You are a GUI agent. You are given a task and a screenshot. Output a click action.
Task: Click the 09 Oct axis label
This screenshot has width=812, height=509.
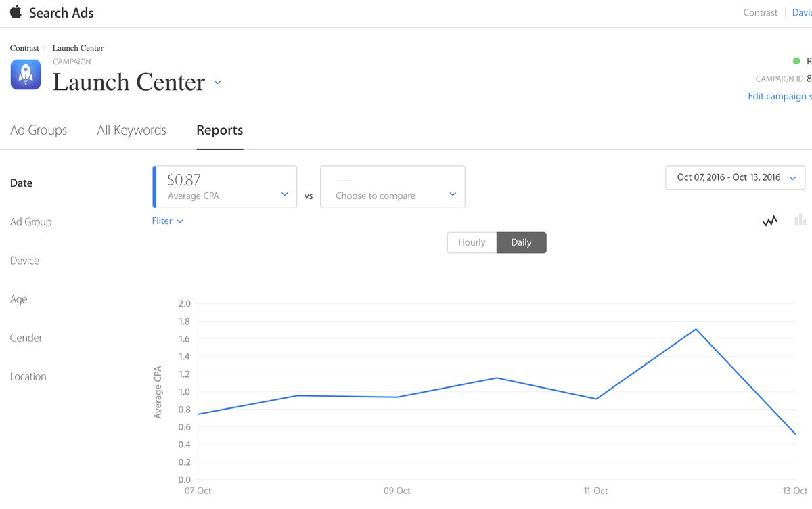pyautogui.click(x=397, y=491)
